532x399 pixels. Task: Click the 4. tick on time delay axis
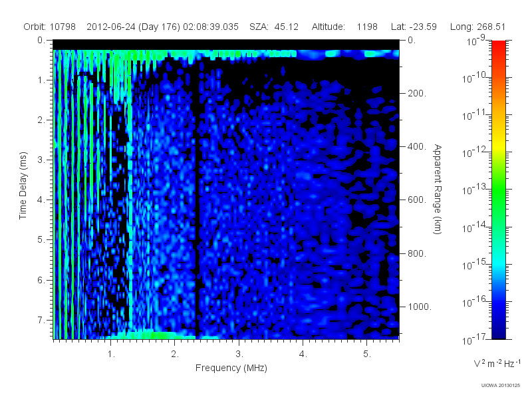(x=41, y=200)
